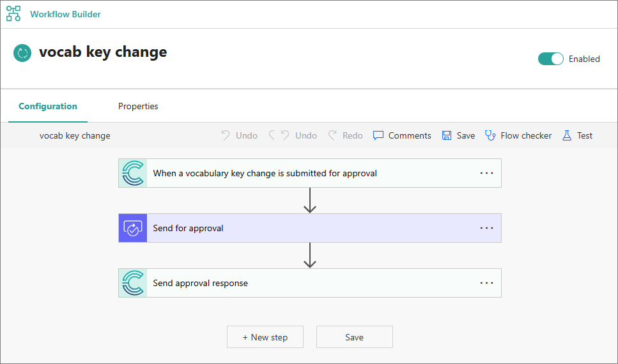The width and height of the screenshot is (618, 364).
Task: Open the ellipsis menu on the trigger step
Action: tap(486, 173)
